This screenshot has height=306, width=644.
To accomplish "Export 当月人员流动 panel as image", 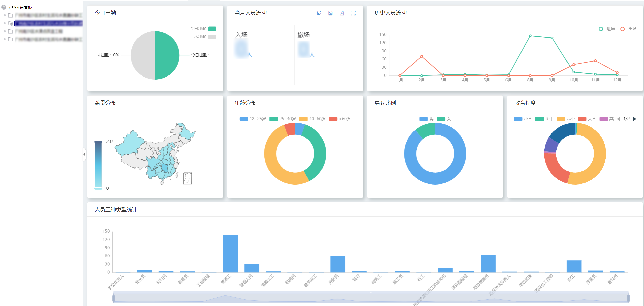I will tap(330, 13).
